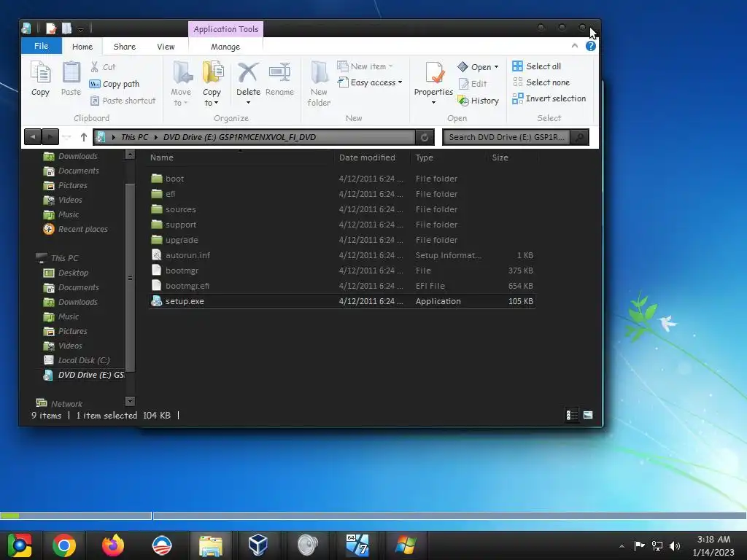747x560 pixels.
Task: Open the quick access toolbar dropdown arrow
Action: coord(80,29)
